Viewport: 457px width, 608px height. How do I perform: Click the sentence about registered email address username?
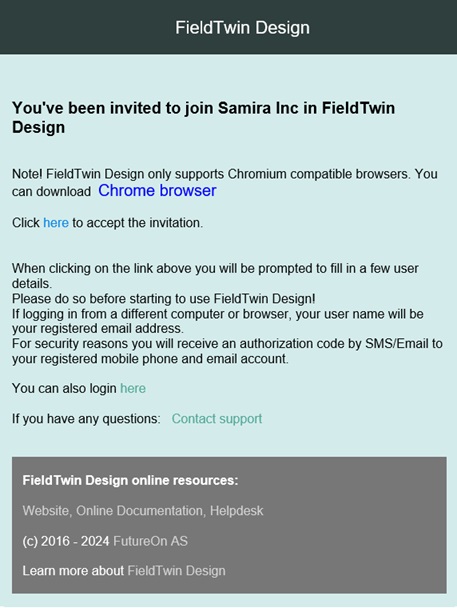[x=218, y=321]
